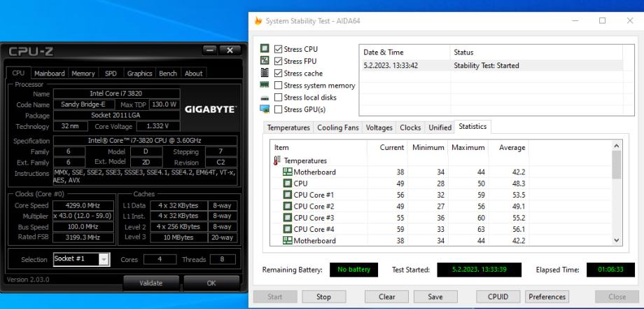Click the Item column header
The height and width of the screenshot is (309, 644).
[x=318, y=148]
